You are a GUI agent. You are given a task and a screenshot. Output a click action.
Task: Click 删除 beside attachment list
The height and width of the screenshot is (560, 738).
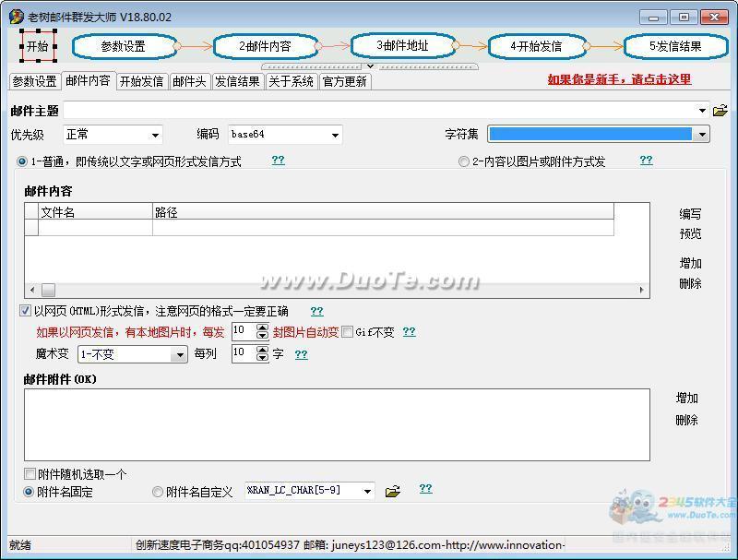686,420
